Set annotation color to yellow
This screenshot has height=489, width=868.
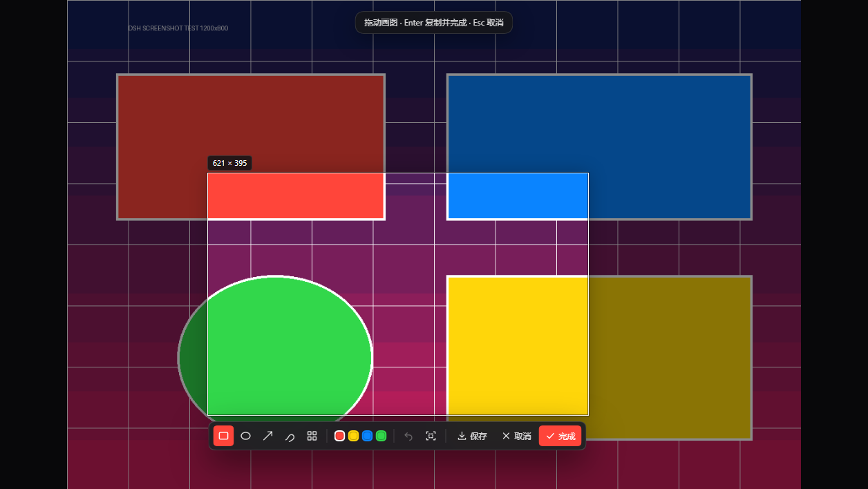coord(353,436)
